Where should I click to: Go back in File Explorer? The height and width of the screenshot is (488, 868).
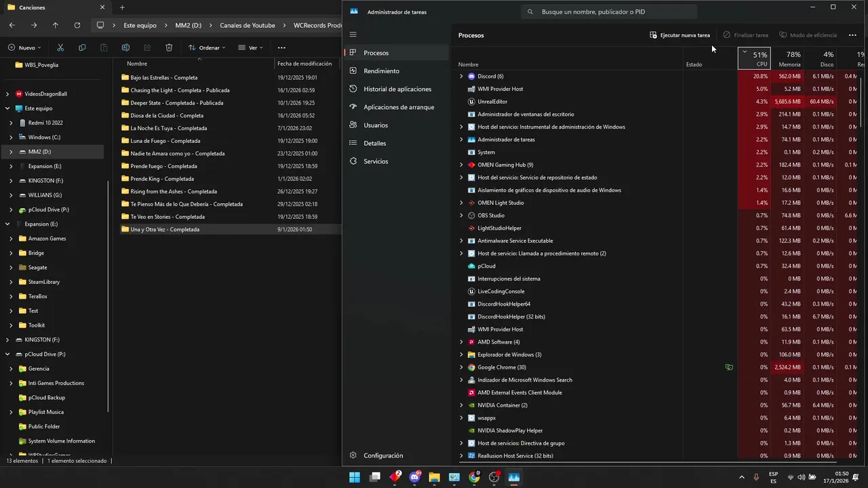click(12, 25)
